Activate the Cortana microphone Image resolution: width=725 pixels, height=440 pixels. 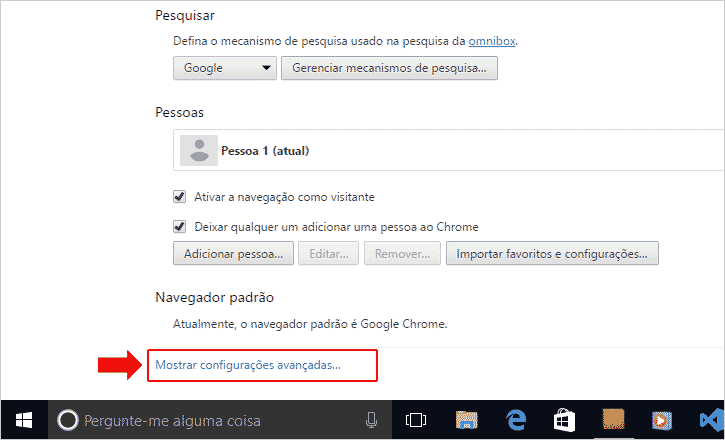[x=371, y=421]
